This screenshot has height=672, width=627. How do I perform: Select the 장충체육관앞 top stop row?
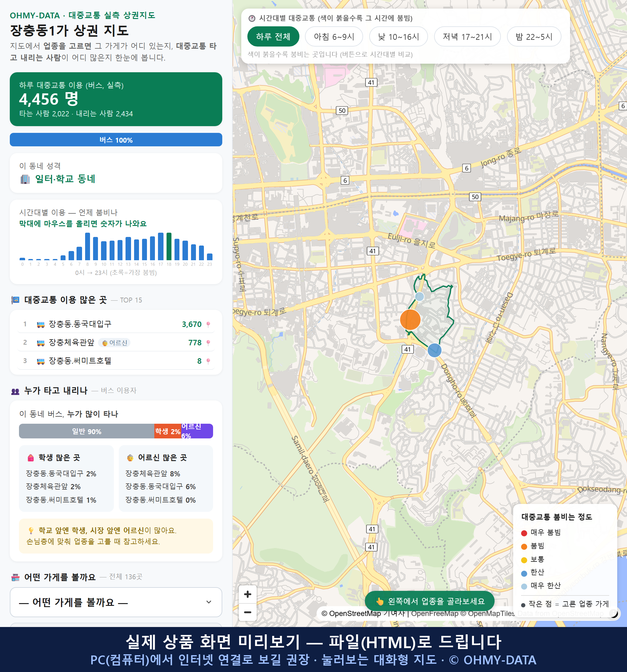click(116, 342)
